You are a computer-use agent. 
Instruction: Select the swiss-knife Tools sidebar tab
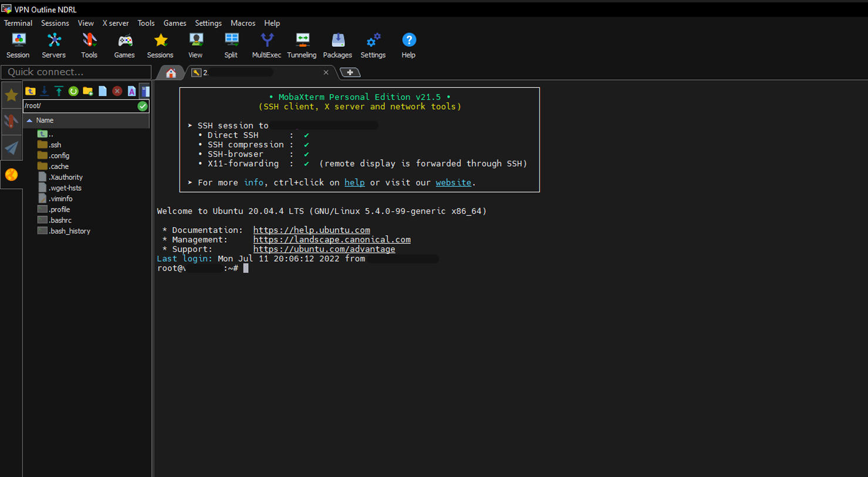pyautogui.click(x=11, y=121)
